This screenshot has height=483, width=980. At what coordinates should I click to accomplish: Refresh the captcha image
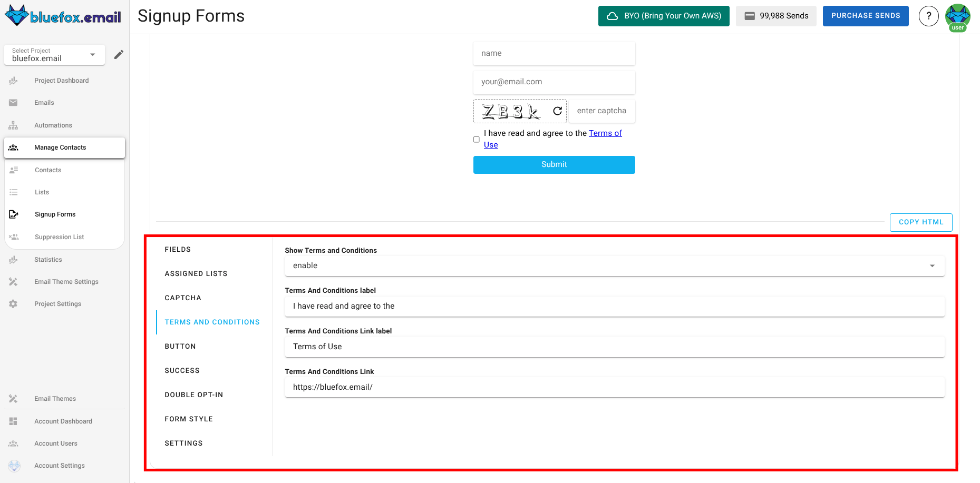pyautogui.click(x=557, y=111)
